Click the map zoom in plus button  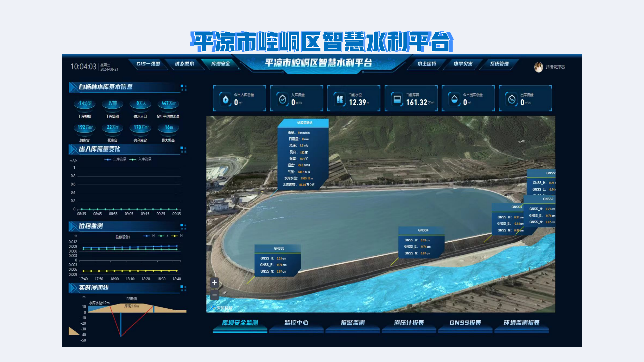(x=214, y=283)
